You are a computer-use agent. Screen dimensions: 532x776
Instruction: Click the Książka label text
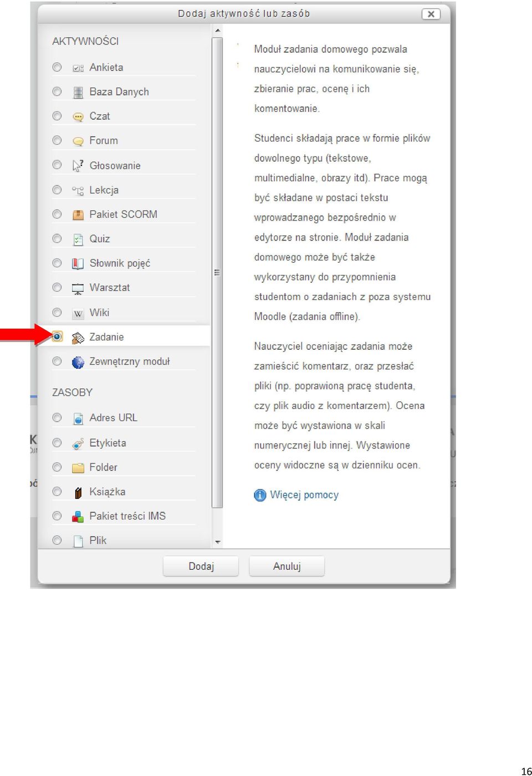108,492
